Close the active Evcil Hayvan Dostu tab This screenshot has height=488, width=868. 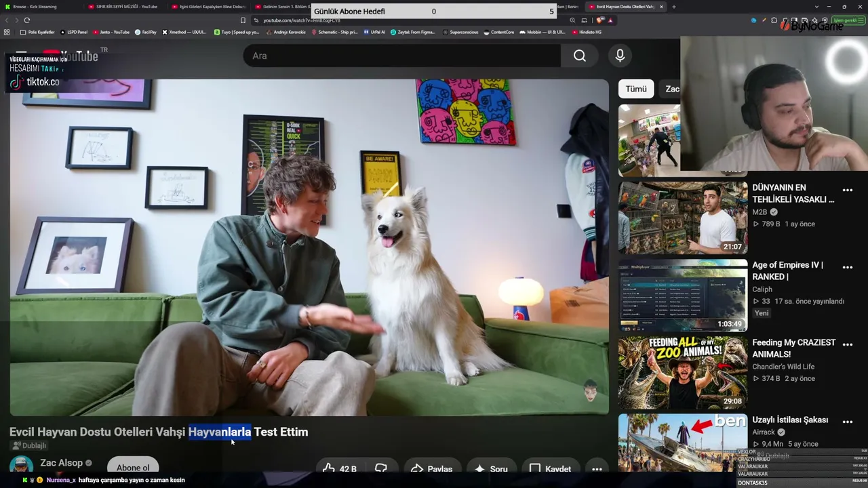click(662, 7)
